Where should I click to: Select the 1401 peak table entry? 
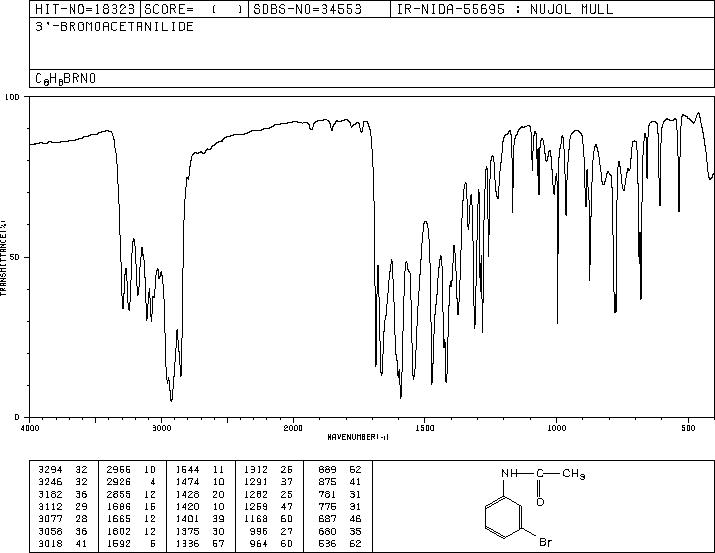(200, 519)
